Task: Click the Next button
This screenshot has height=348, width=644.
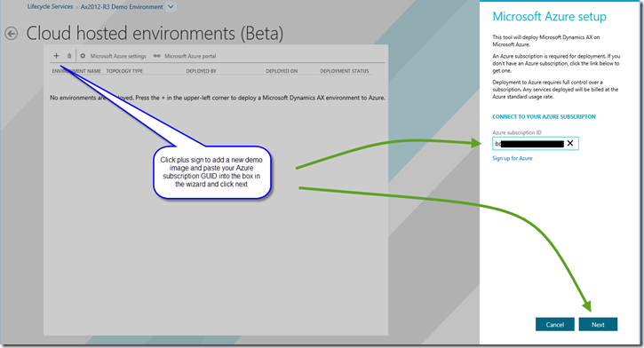Action: pyautogui.click(x=598, y=324)
